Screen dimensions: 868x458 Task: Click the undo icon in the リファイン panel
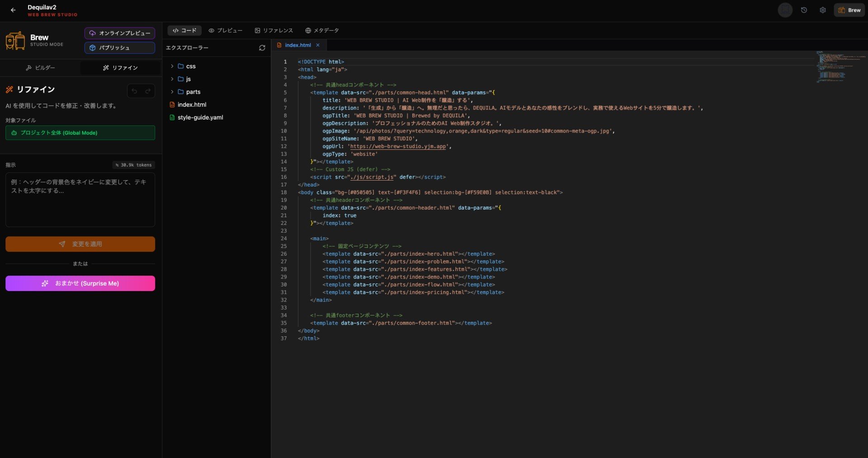(134, 91)
